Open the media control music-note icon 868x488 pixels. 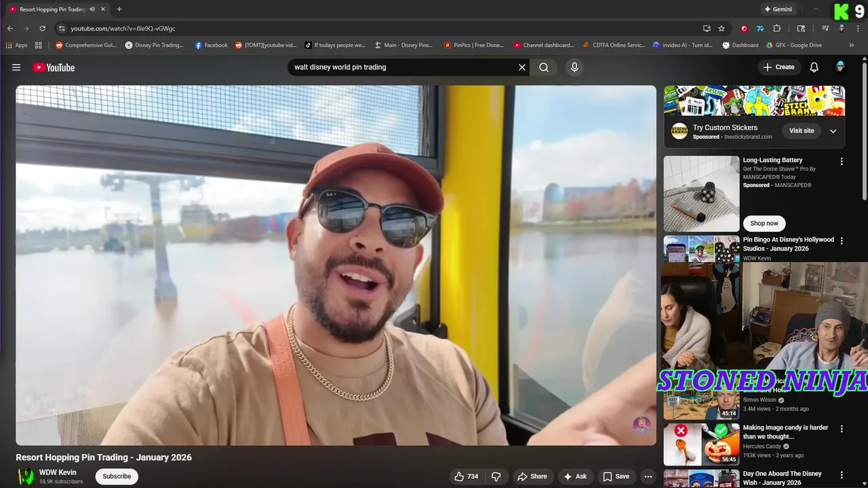(x=825, y=28)
